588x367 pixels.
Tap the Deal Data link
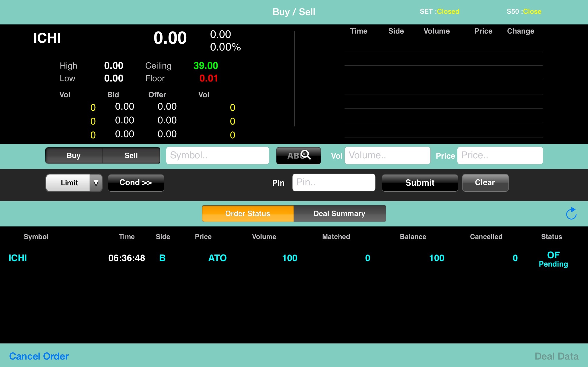click(x=556, y=356)
